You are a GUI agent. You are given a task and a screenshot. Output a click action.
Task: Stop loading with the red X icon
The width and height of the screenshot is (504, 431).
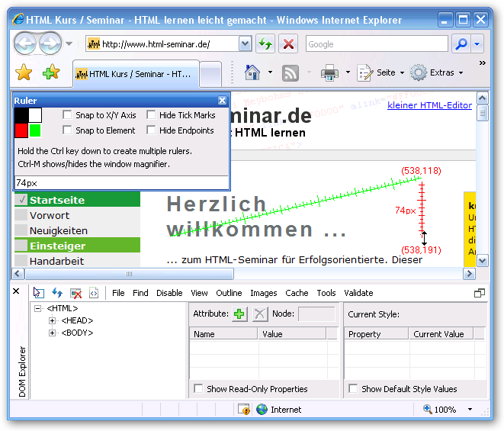288,43
